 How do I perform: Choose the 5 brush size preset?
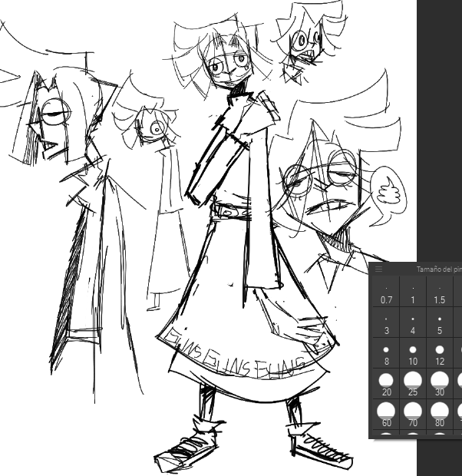pyautogui.click(x=440, y=322)
